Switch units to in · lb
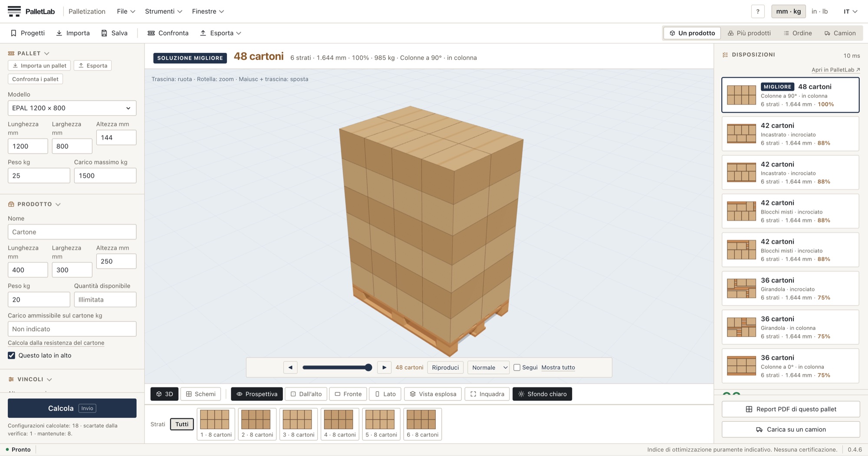This screenshot has width=868, height=456. (819, 12)
